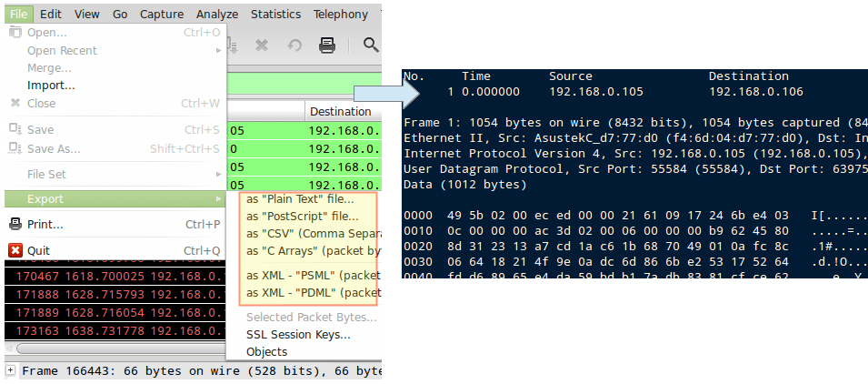Click the Reload capture toolbar icon
The width and height of the screenshot is (868, 384).
294,45
